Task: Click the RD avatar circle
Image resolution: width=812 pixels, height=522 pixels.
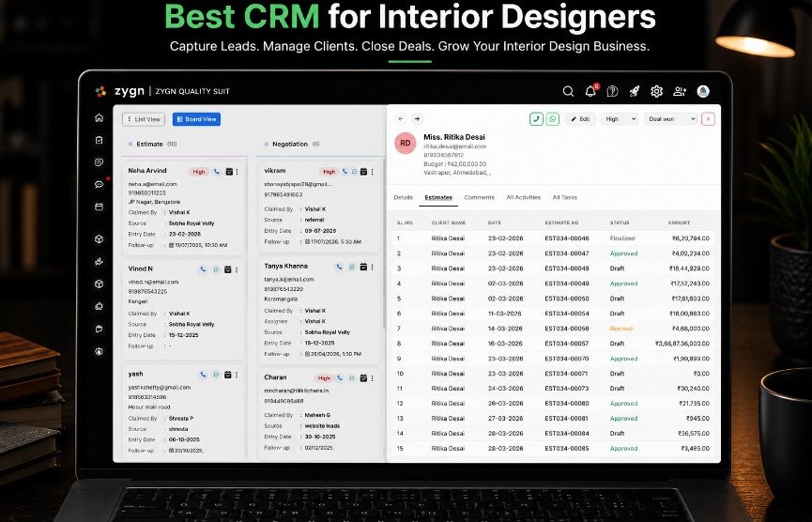Action: click(406, 143)
